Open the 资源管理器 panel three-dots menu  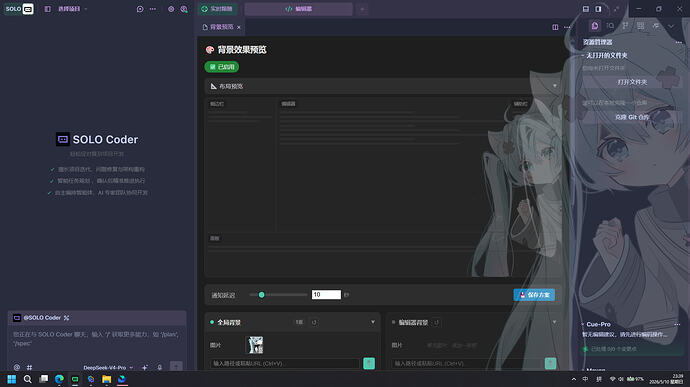(x=679, y=42)
